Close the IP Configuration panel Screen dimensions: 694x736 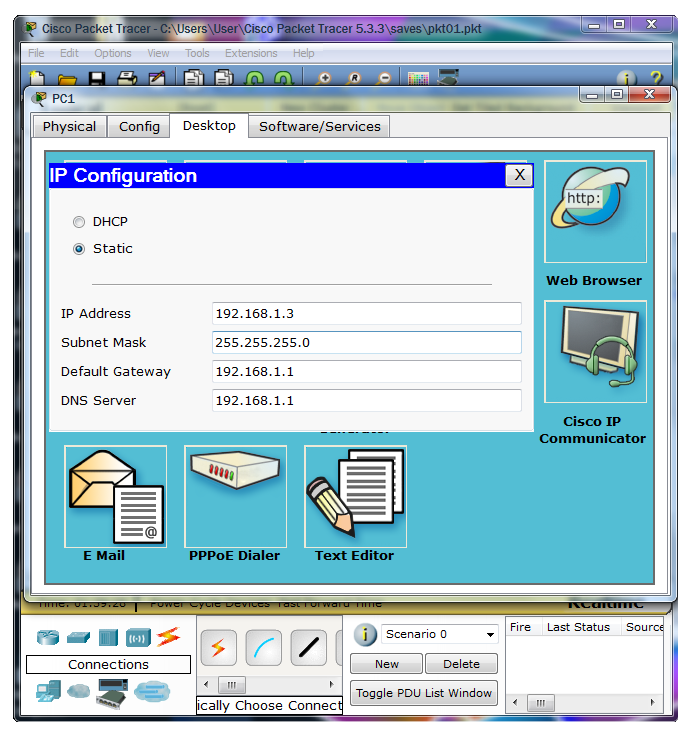tap(519, 175)
